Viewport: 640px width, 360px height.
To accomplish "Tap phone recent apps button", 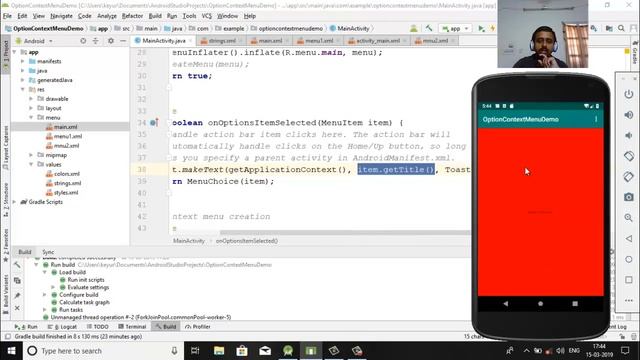I will click(575, 303).
